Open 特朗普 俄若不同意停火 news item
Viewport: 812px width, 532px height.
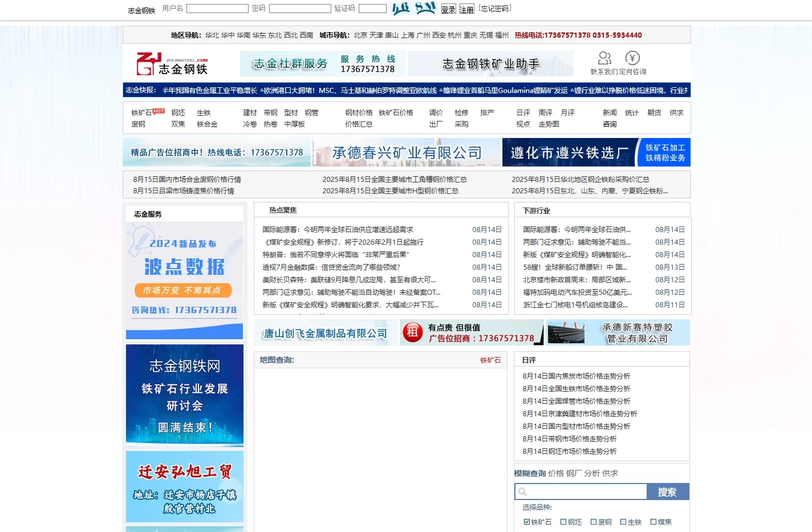[x=336, y=255]
